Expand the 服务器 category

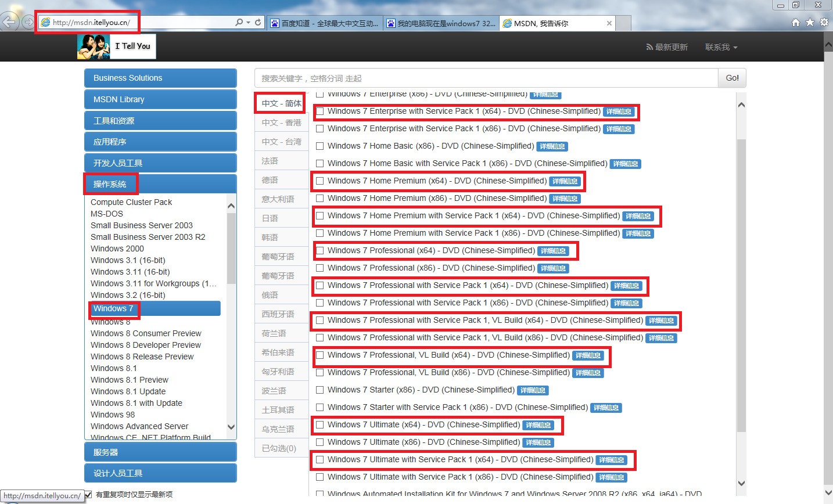point(160,452)
